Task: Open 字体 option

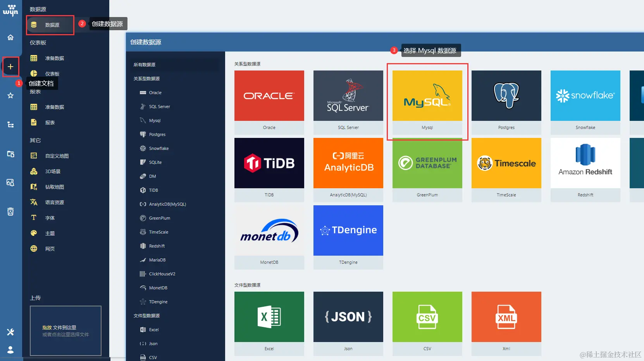Action: pyautogui.click(x=50, y=218)
